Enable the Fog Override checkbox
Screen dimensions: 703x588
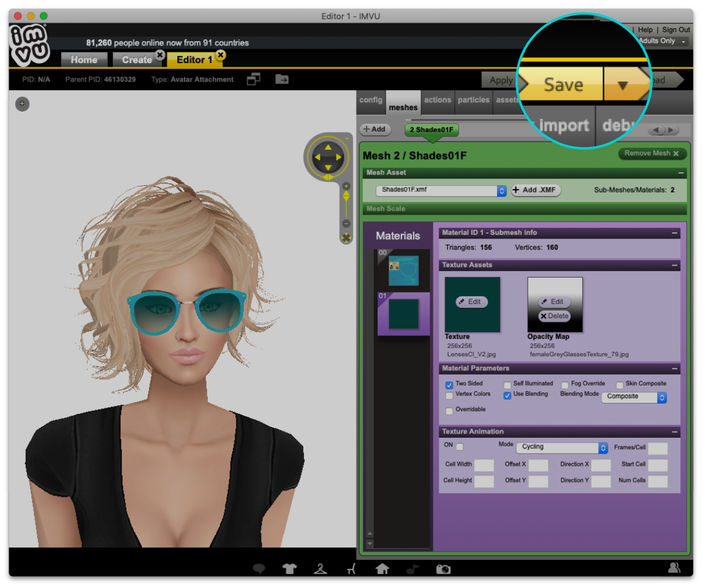pyautogui.click(x=565, y=385)
